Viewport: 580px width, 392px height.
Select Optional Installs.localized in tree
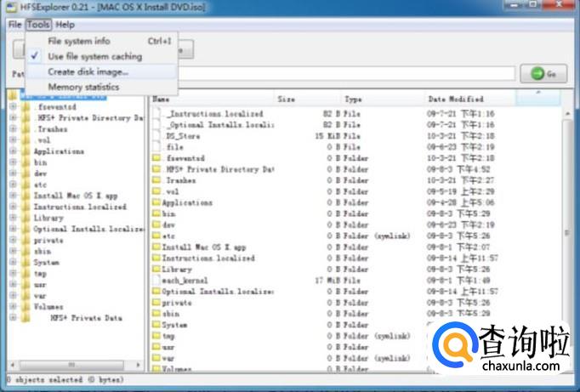(88, 229)
